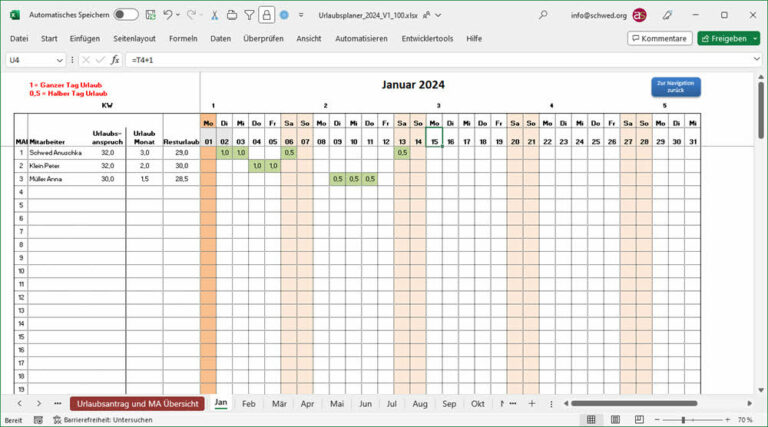
Task: Open the Urlaubsantrag und MA Übersicht sheet
Action: tap(138, 404)
